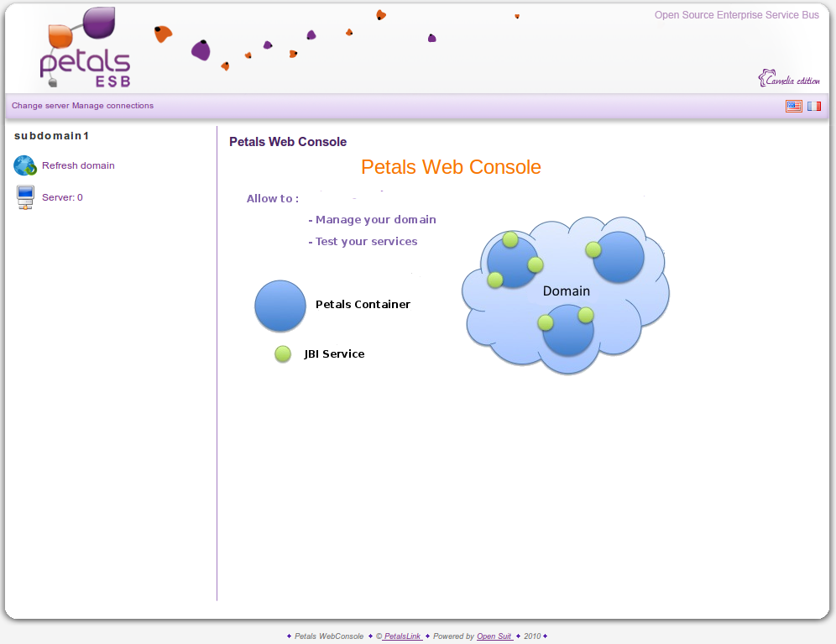Click the Refresh domain globe icon

[25, 165]
